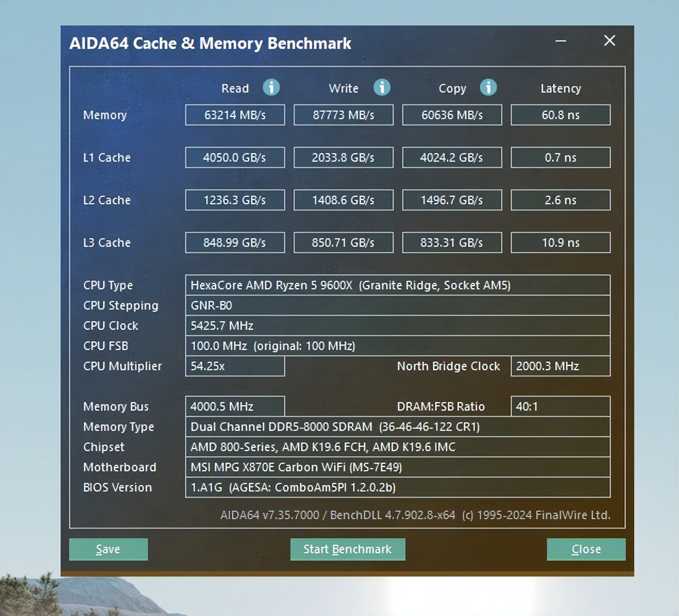Click the CPU Type label

[108, 286]
